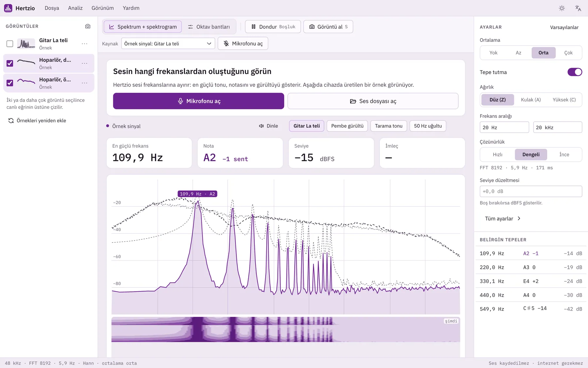
Task: Click Mikrofonu aç next to source dropdown
Action: (243, 44)
